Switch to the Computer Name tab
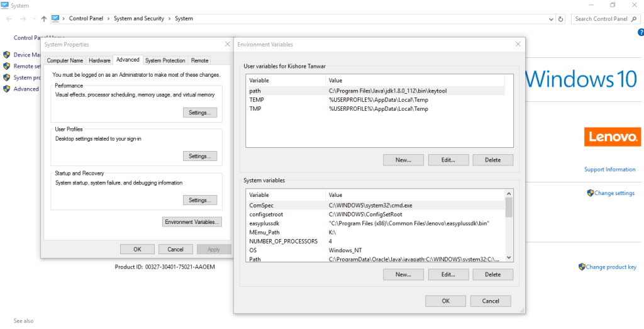 coord(65,60)
